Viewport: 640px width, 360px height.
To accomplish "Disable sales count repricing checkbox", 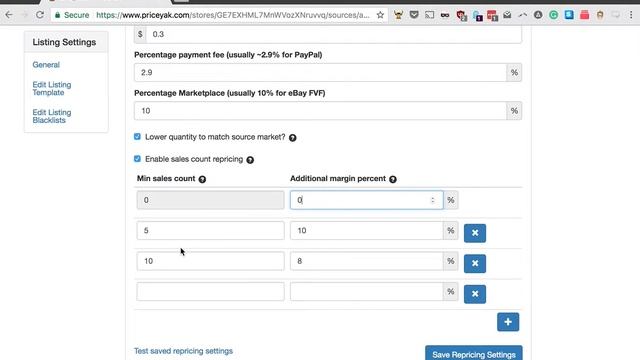I will tap(137, 159).
